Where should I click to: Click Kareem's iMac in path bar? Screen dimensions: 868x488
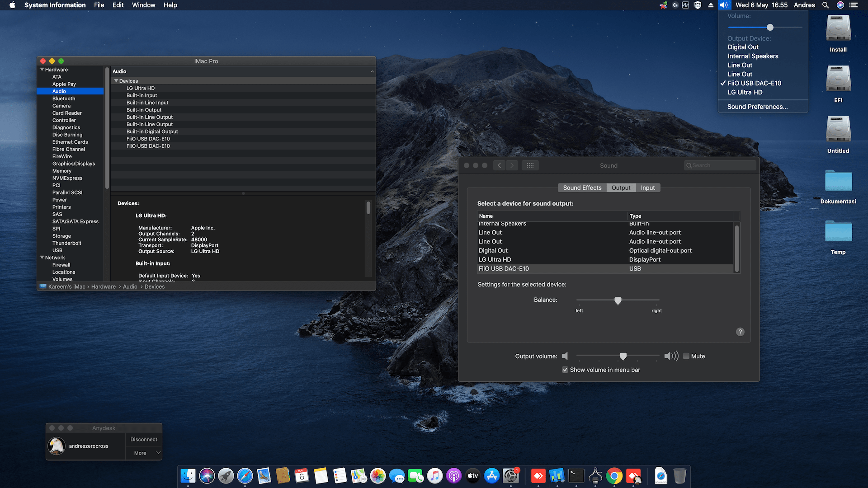(x=66, y=286)
